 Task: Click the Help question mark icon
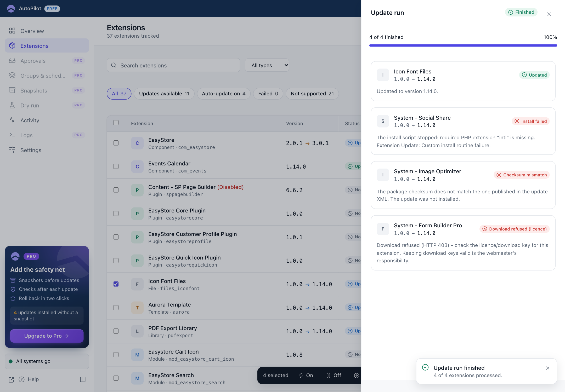point(21,379)
